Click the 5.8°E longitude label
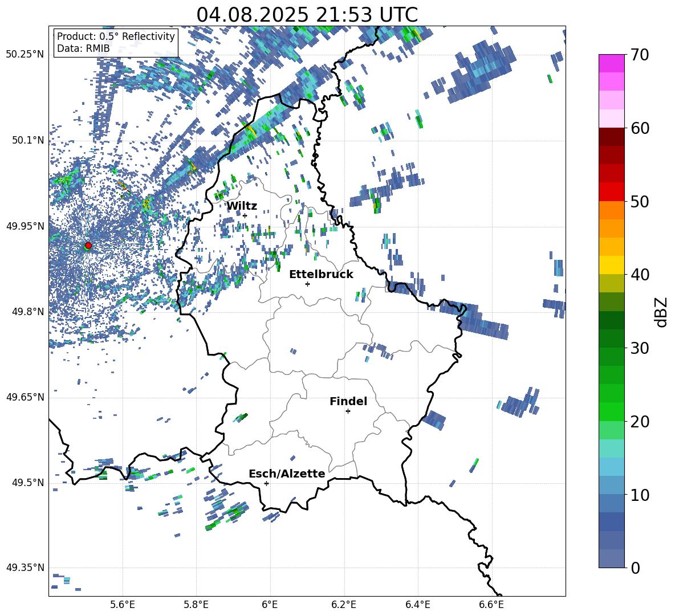675x616 pixels. (196, 605)
